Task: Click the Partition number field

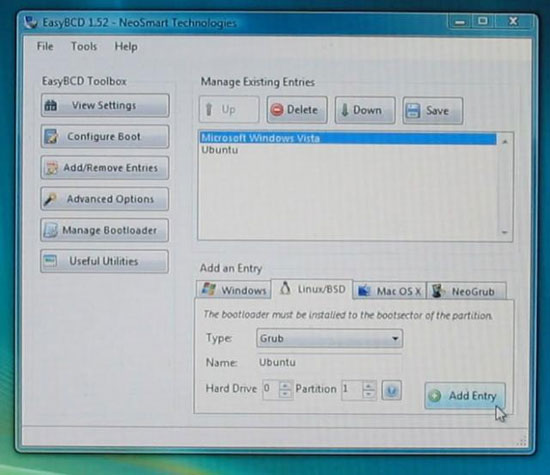Action: tap(352, 389)
